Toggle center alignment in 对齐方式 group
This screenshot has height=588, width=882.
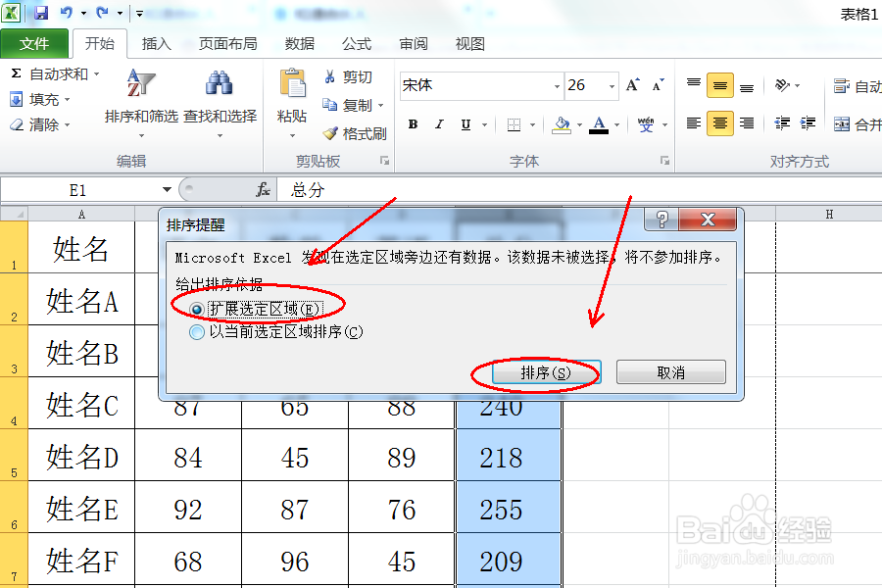720,123
